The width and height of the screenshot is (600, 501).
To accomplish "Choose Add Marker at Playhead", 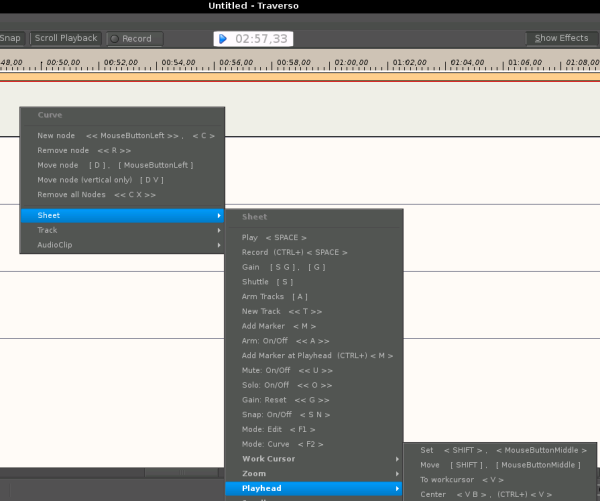I will [314, 356].
